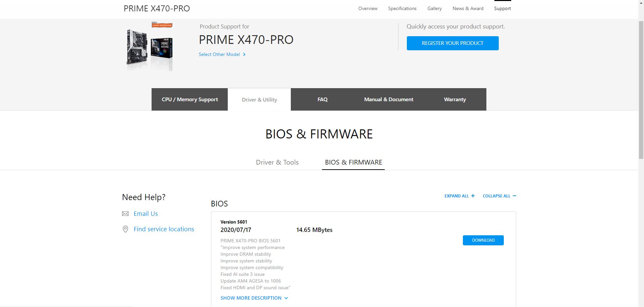Click Find service locations

pos(164,229)
